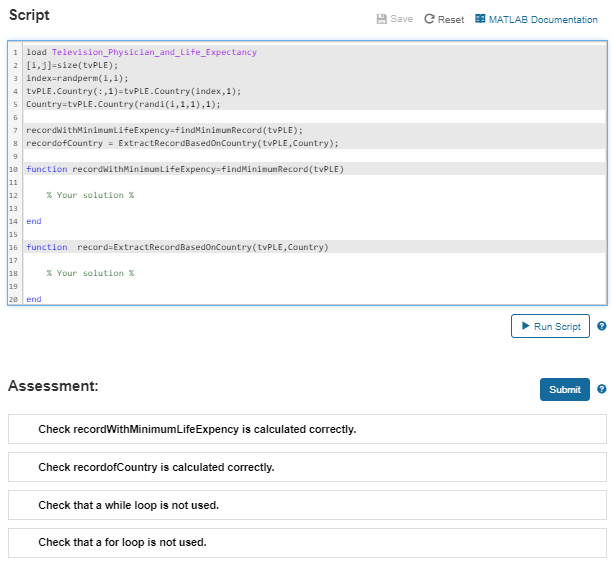This screenshot has height=565, width=613.
Task: Click the 'tvPLE.Country(:,1)=tvPLE.Country(index,1);' line
Action: coord(134,91)
